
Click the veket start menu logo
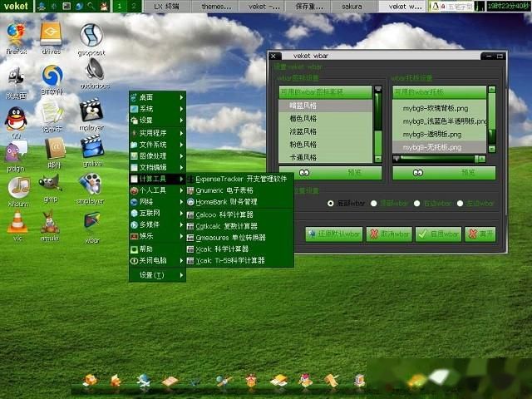click(x=17, y=6)
